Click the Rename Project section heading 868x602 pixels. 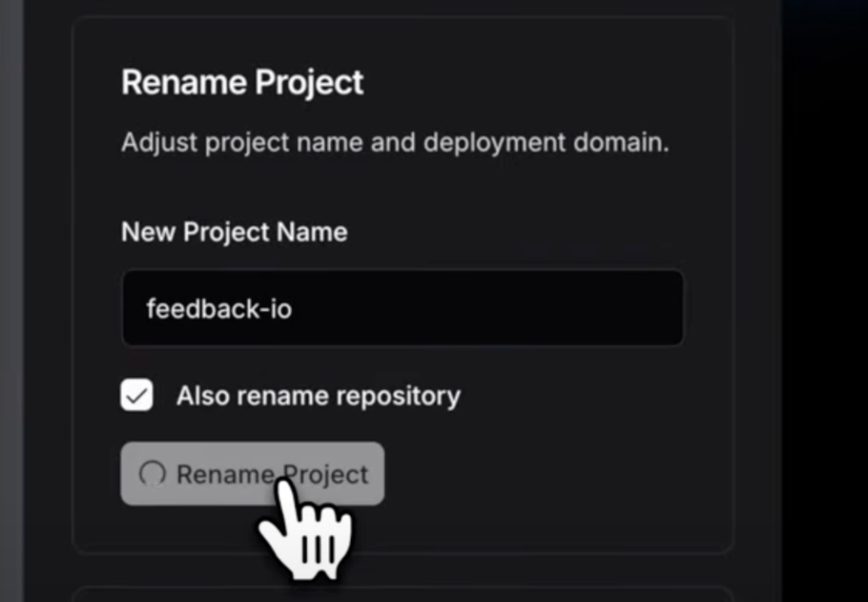243,83
